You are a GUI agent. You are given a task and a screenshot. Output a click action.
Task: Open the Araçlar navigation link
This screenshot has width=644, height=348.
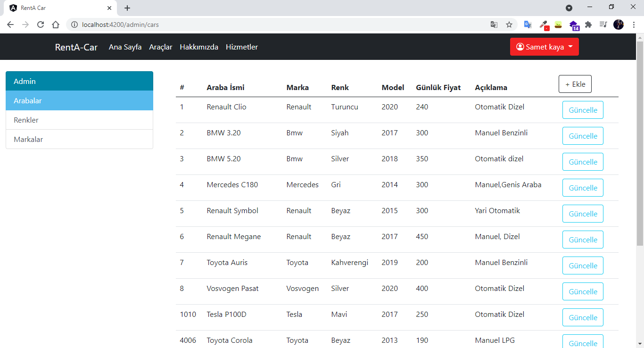pyautogui.click(x=161, y=47)
